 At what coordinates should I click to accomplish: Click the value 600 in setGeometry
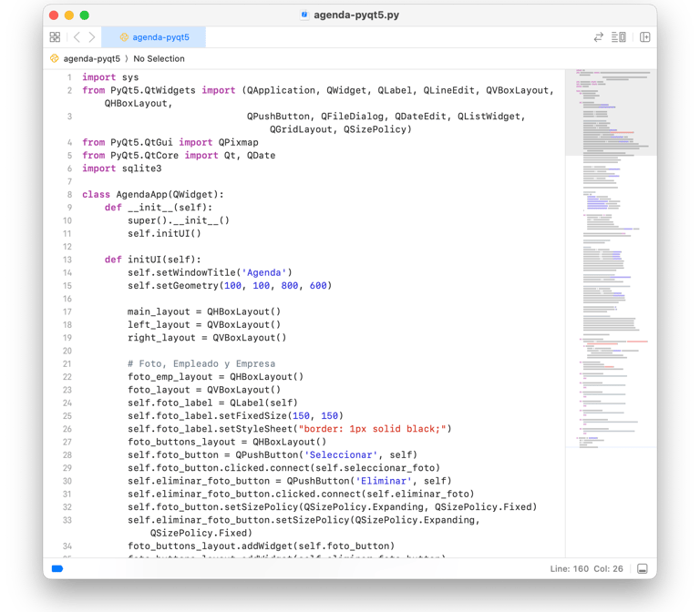click(318, 285)
